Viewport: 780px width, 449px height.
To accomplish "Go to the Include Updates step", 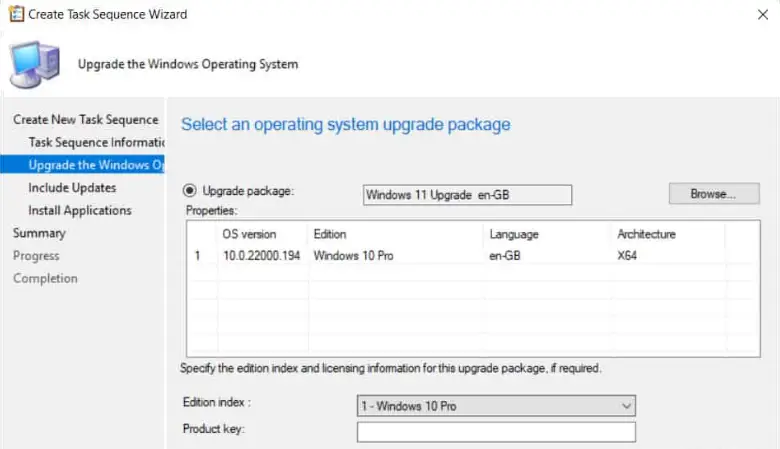I will pos(72,187).
